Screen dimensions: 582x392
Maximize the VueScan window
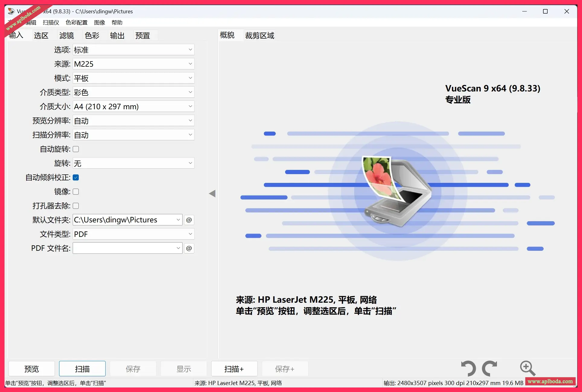[x=545, y=11]
